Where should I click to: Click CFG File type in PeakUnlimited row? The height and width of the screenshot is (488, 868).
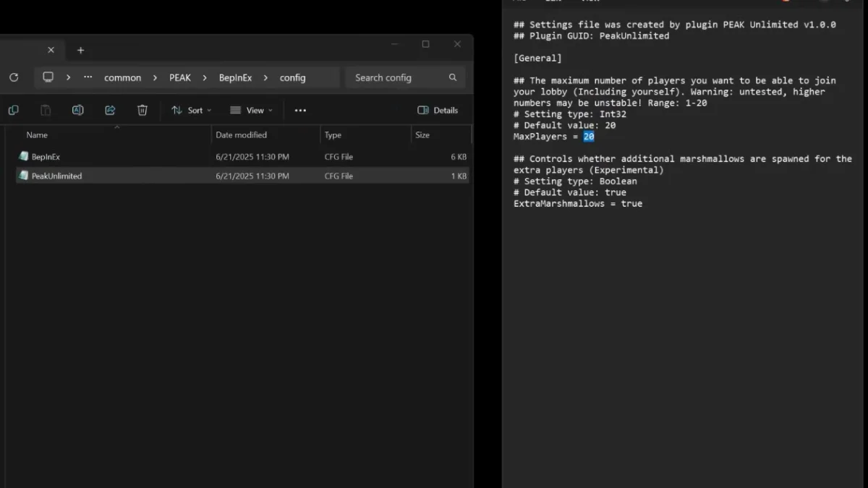339,176
